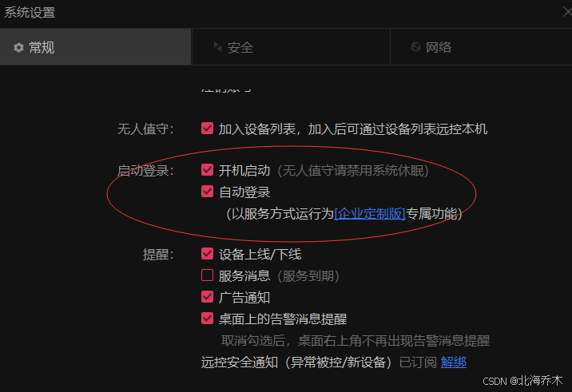Click the icon beside 安全
The height and width of the screenshot is (392, 572).
pos(217,46)
